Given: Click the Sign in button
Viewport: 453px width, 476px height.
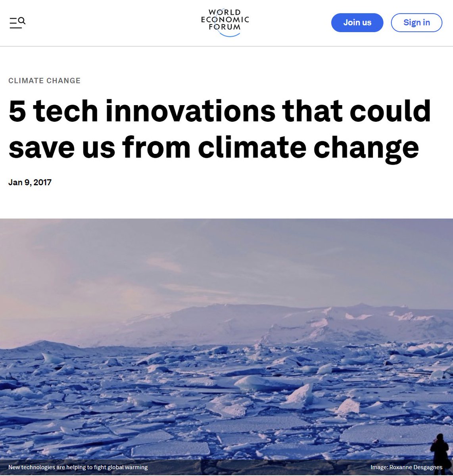Looking at the screenshot, I should click(417, 23).
